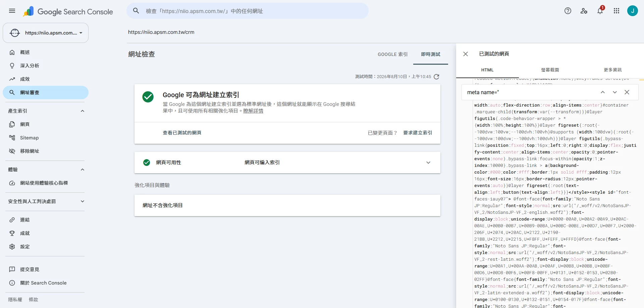The height and width of the screenshot is (308, 644).
Task: Click the Sitemap icon
Action: click(x=12, y=138)
